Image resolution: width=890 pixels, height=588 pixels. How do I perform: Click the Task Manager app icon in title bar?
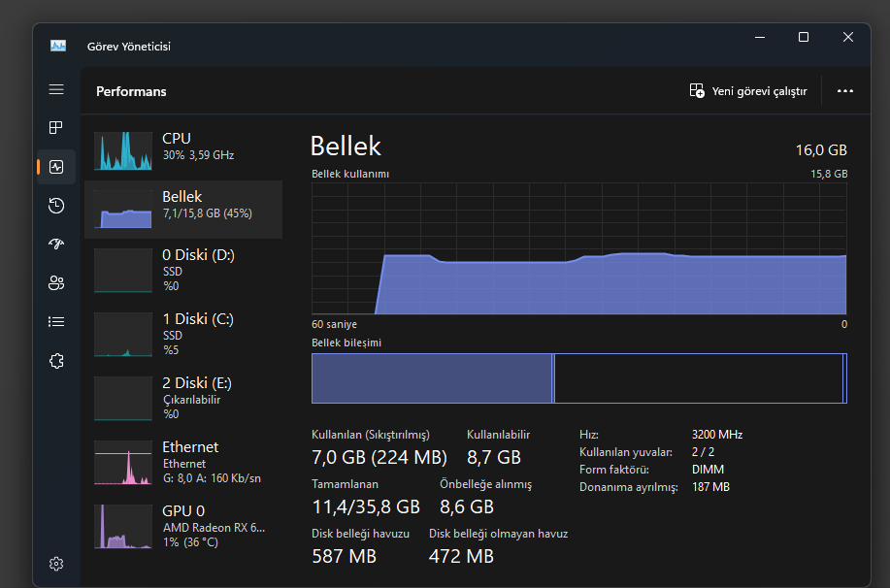pos(58,46)
